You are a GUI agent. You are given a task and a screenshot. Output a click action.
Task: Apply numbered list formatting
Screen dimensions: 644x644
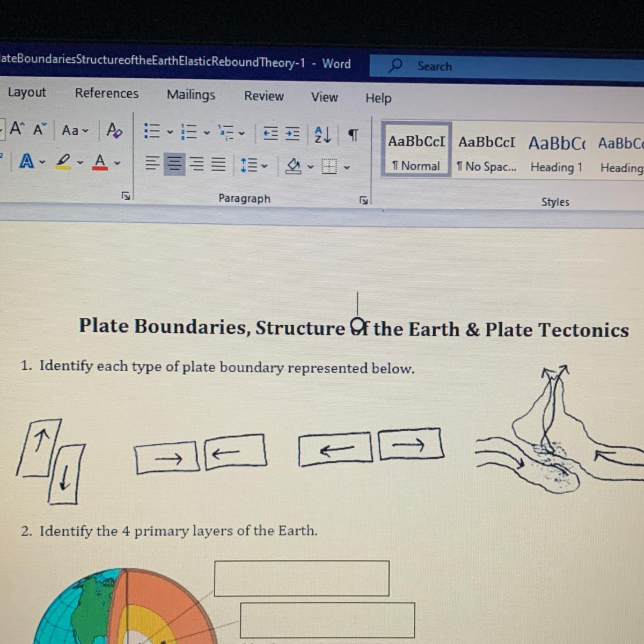[x=189, y=131]
